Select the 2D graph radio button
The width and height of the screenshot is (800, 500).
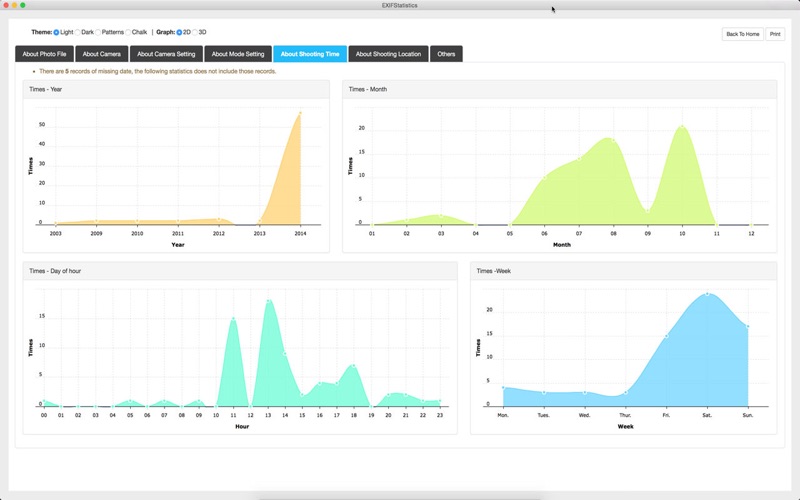[179, 32]
